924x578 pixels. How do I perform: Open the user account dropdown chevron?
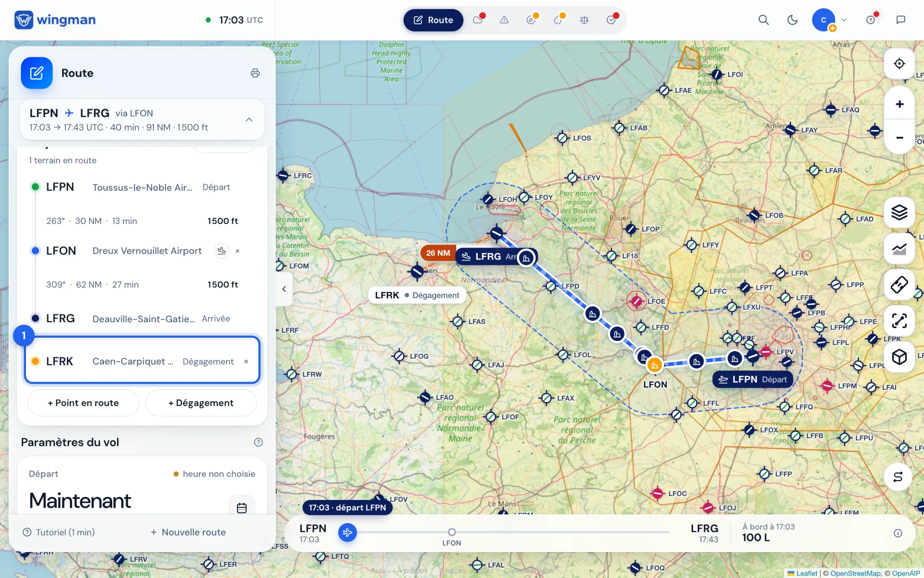pyautogui.click(x=844, y=20)
